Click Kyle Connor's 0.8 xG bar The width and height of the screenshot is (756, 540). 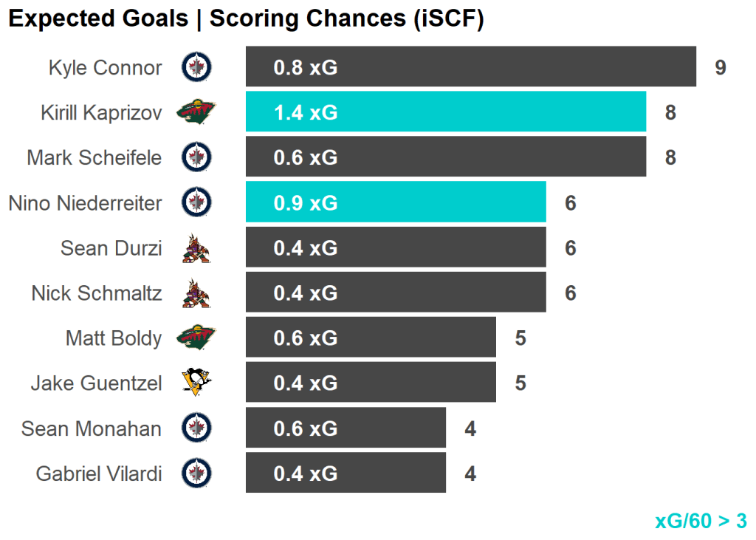(x=470, y=67)
